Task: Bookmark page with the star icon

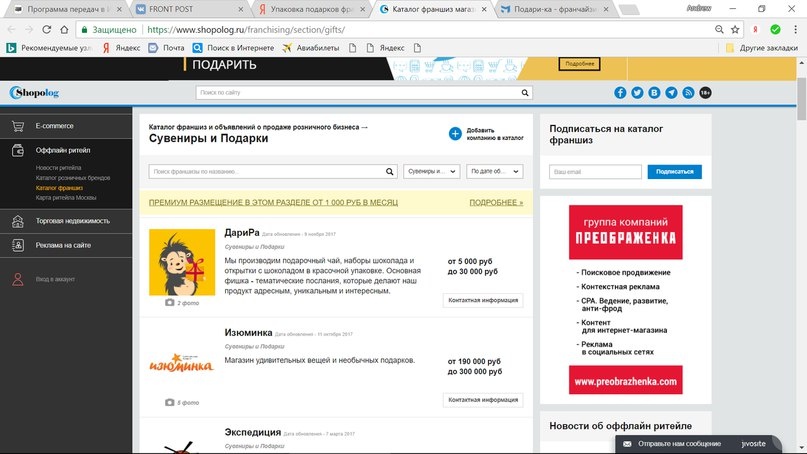Action: [x=735, y=29]
